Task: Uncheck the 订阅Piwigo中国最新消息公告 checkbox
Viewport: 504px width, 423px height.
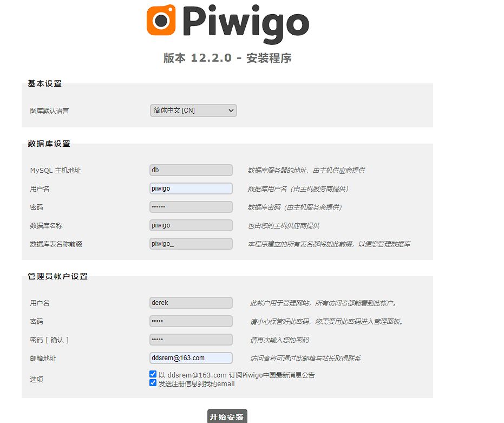Action: (153, 374)
